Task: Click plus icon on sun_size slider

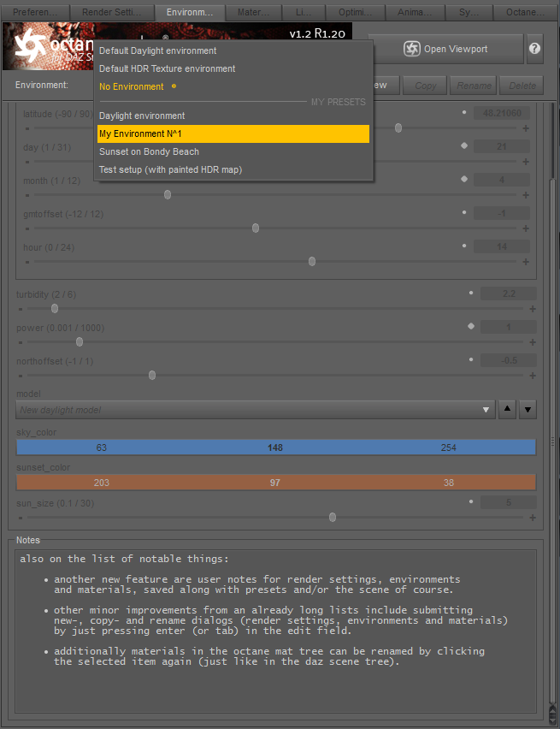Action: (x=533, y=518)
